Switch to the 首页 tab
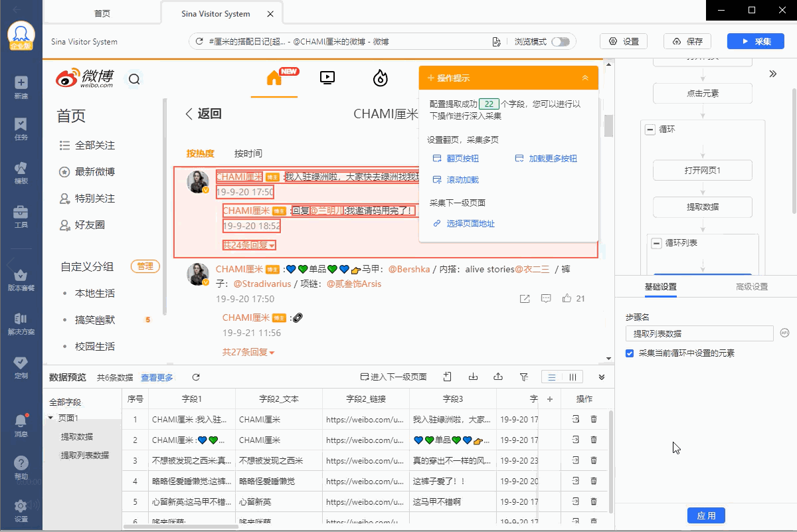797x532 pixels. pyautogui.click(x=102, y=13)
